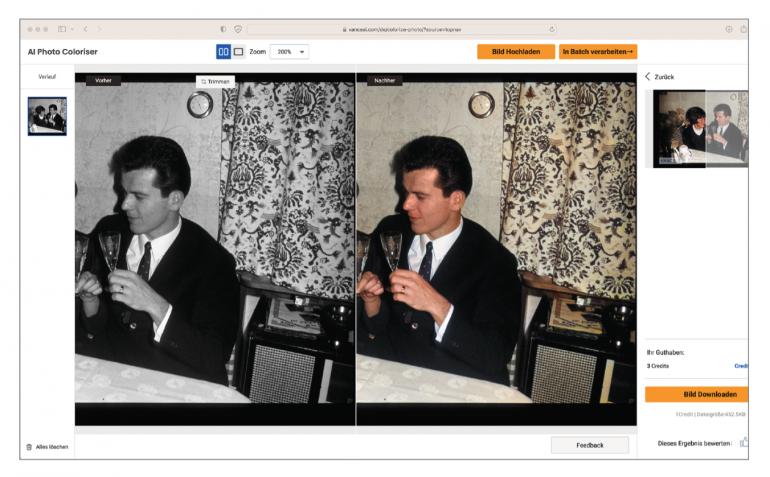
Task: Click the Verlauf heading
Action: pos(47,77)
